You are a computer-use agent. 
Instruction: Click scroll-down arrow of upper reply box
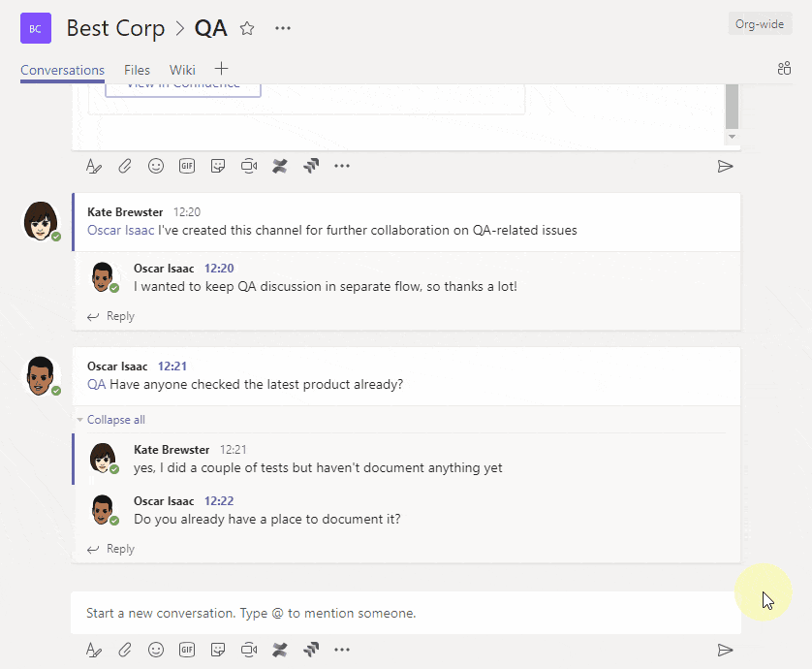(x=732, y=137)
